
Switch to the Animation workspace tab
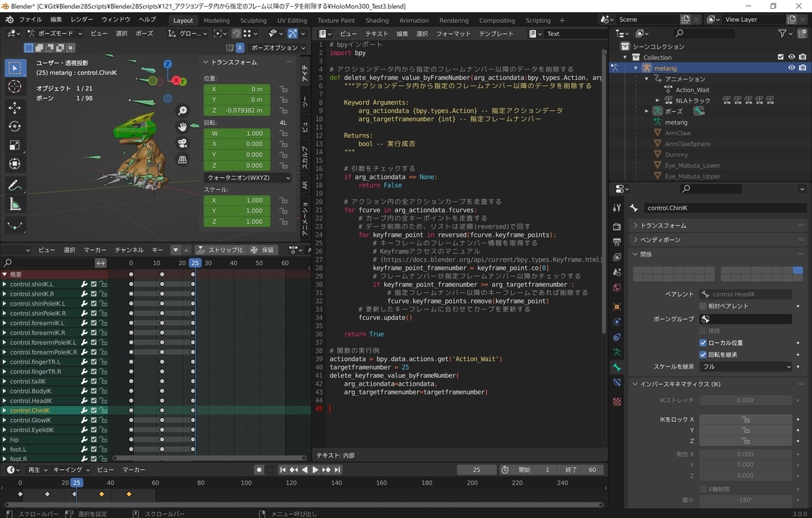pos(413,20)
